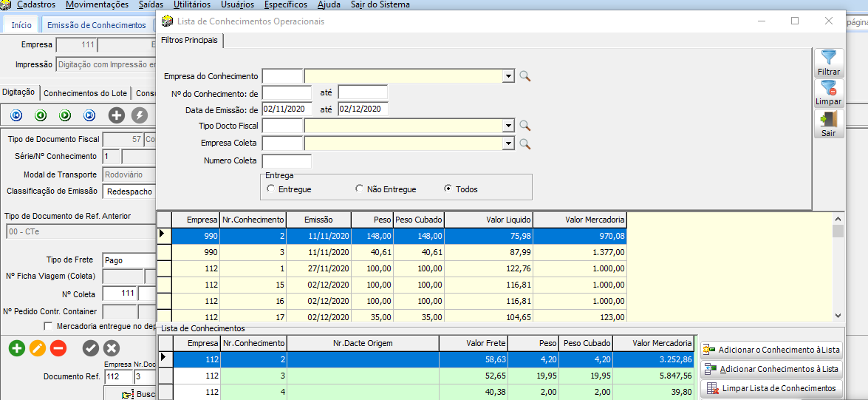The width and height of the screenshot is (868, 400).
Task: Click magnifier next to Empresa do Conhecimento
Action: tap(525, 76)
